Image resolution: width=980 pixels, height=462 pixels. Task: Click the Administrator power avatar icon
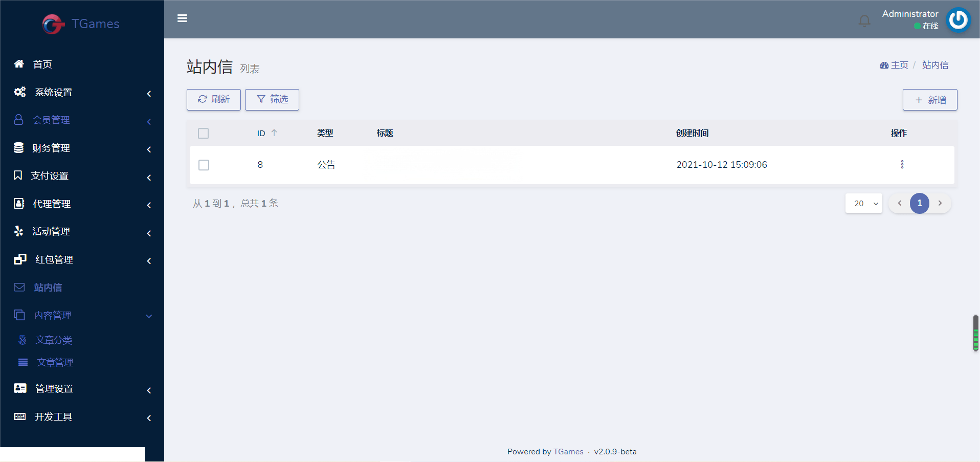[x=958, y=20]
